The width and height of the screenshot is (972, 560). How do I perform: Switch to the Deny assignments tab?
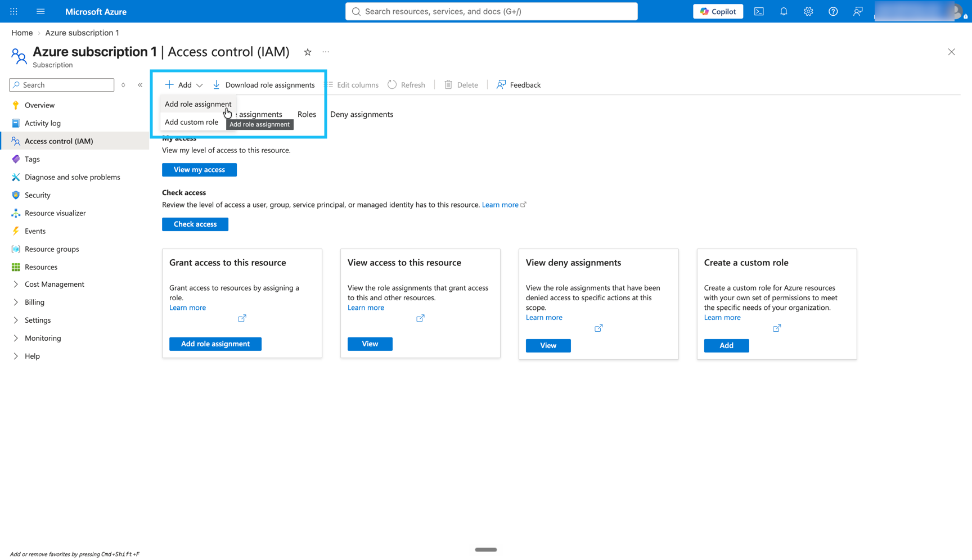point(362,114)
